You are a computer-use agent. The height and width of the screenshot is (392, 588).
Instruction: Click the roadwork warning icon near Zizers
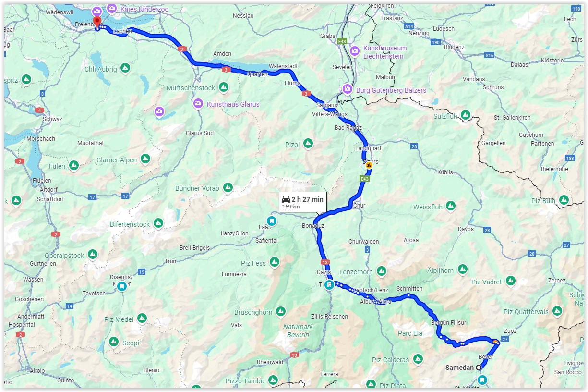click(369, 165)
